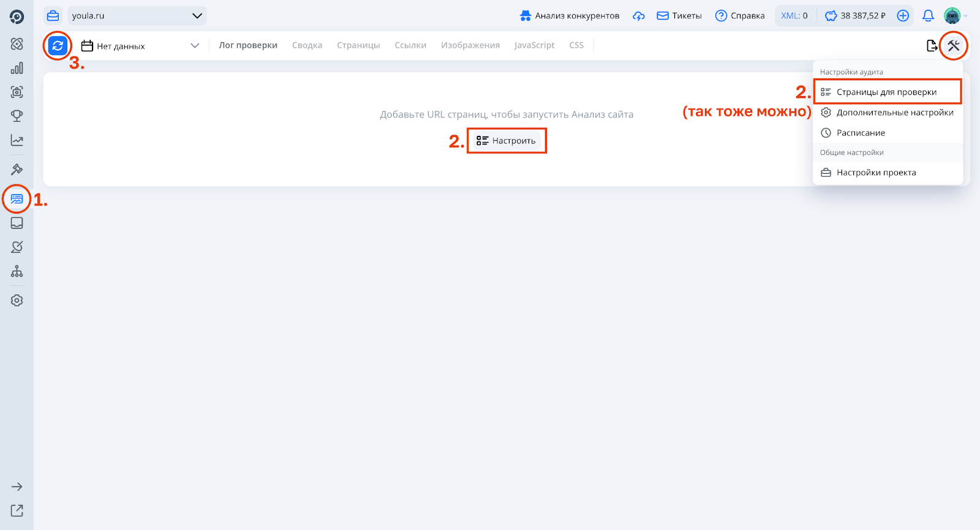980x530 pixels.
Task: Click the bar chart icon in sidebar
Action: [x=17, y=68]
